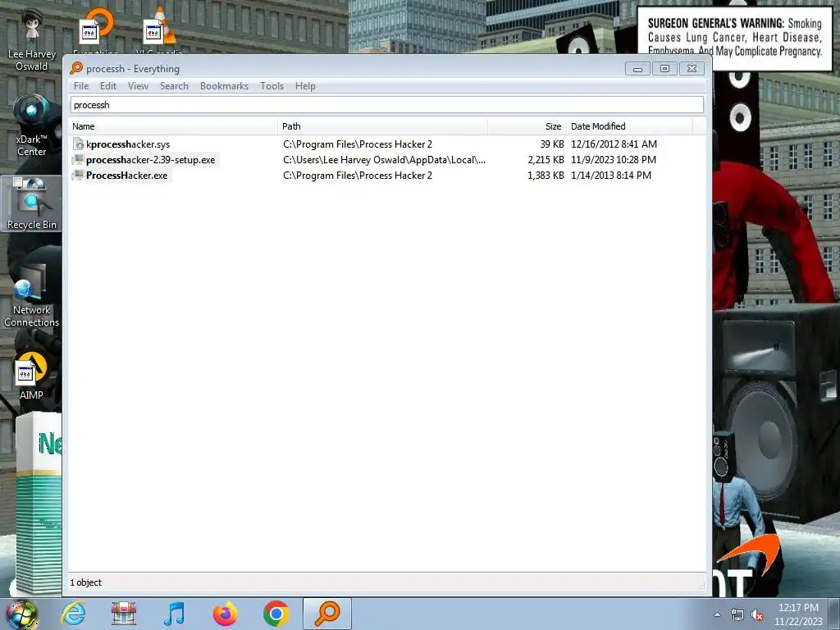Screen dimensions: 840x630
Task: Select the kprocesshacker.sys file icon
Action: pos(78,144)
